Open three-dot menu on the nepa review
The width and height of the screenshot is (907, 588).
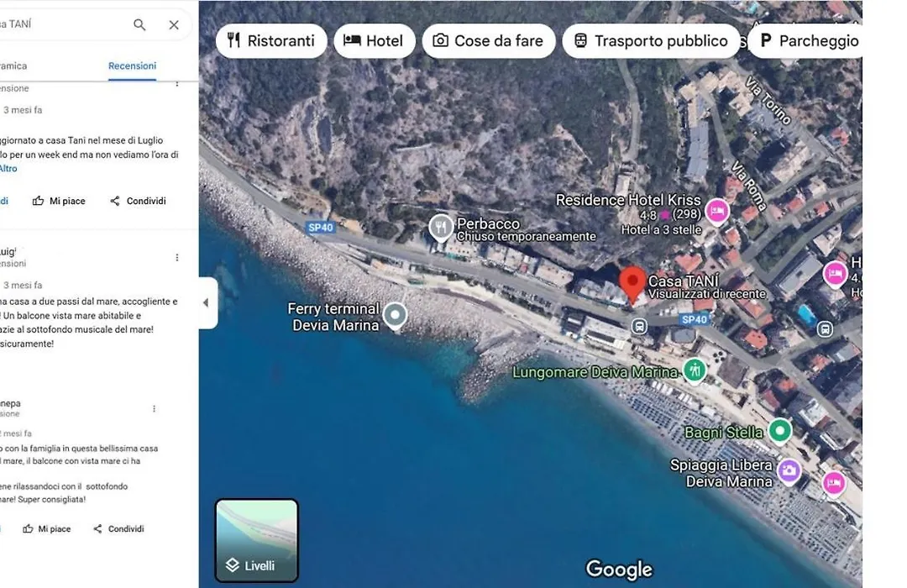click(x=154, y=408)
